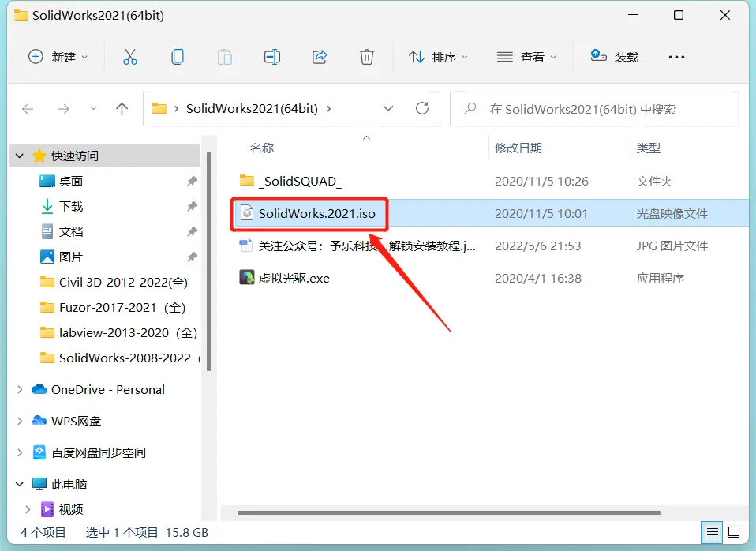Expand the OneDrive - Personal tree node

click(x=20, y=389)
